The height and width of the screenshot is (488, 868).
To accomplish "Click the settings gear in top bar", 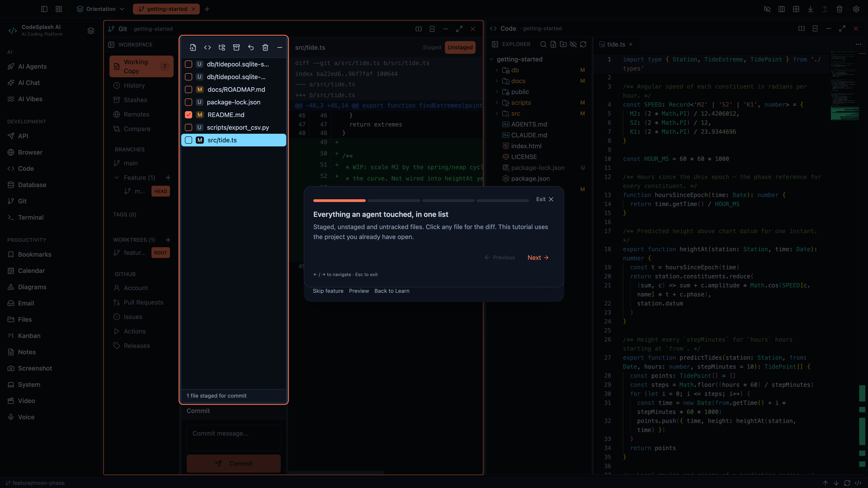I will pos(856,9).
